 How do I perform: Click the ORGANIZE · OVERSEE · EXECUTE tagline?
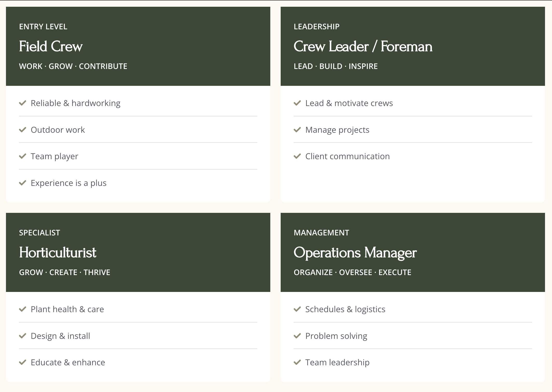(353, 272)
